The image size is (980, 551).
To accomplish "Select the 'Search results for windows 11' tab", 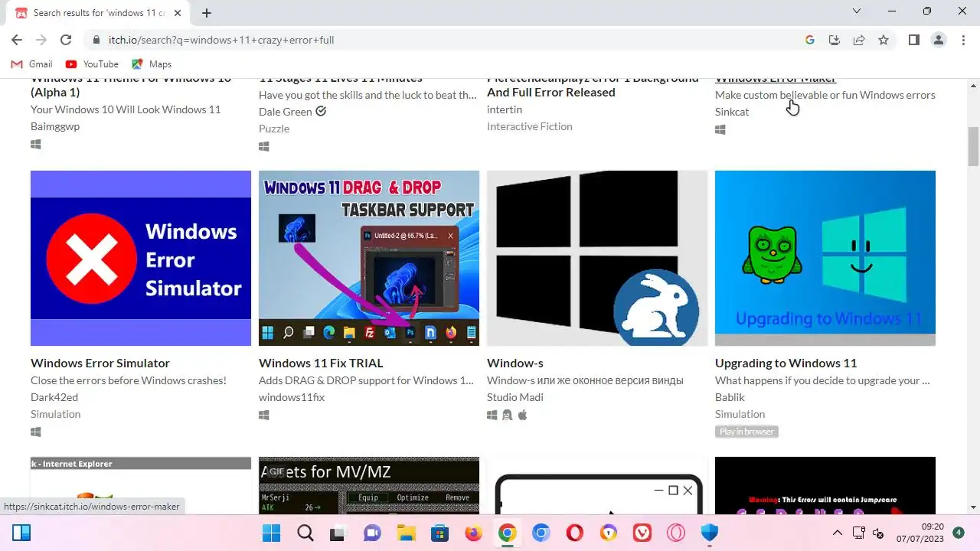I will (98, 13).
